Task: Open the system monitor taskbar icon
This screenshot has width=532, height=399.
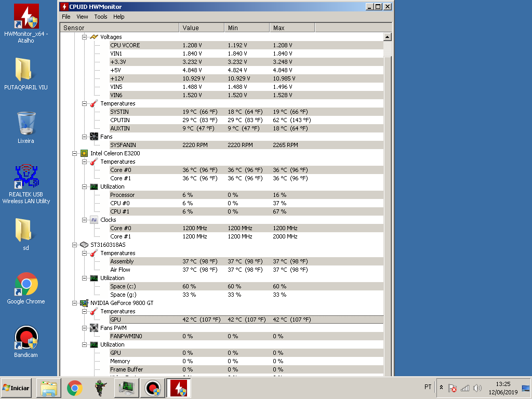Action: pos(127,388)
